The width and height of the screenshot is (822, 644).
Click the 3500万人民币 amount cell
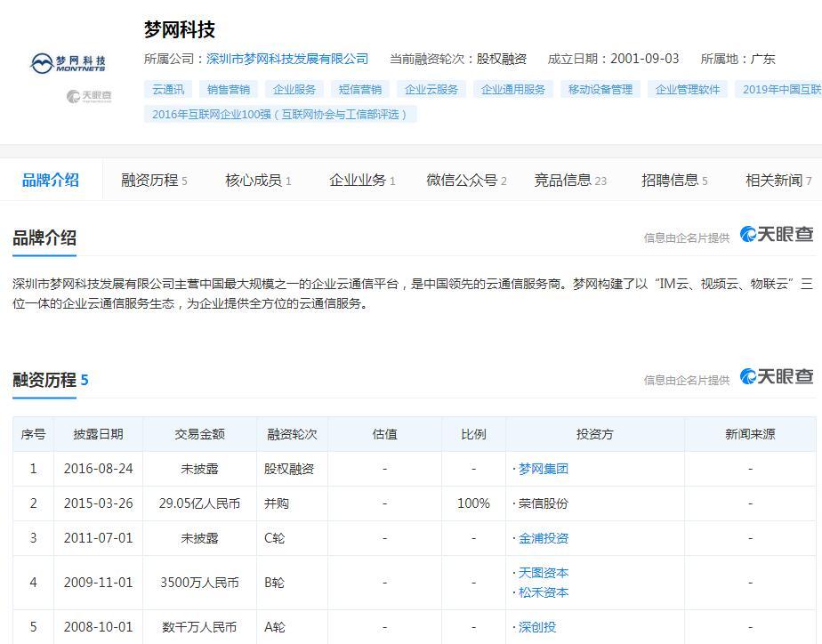click(x=200, y=583)
